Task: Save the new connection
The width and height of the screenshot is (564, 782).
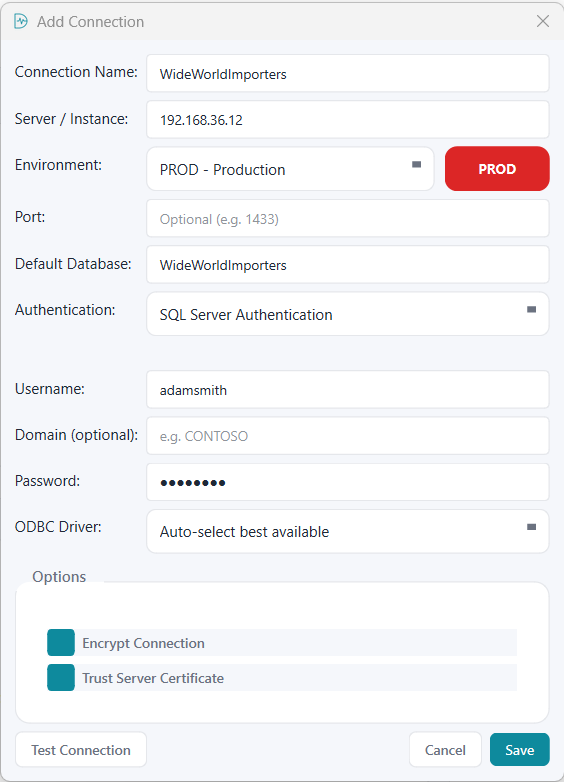Action: click(x=520, y=750)
